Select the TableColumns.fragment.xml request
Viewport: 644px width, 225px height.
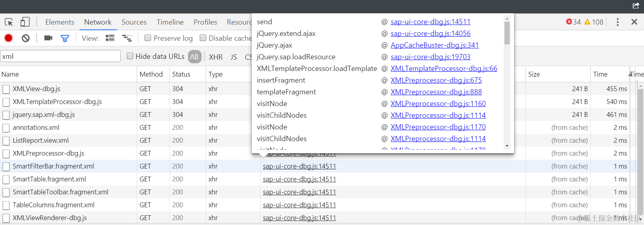(53, 205)
